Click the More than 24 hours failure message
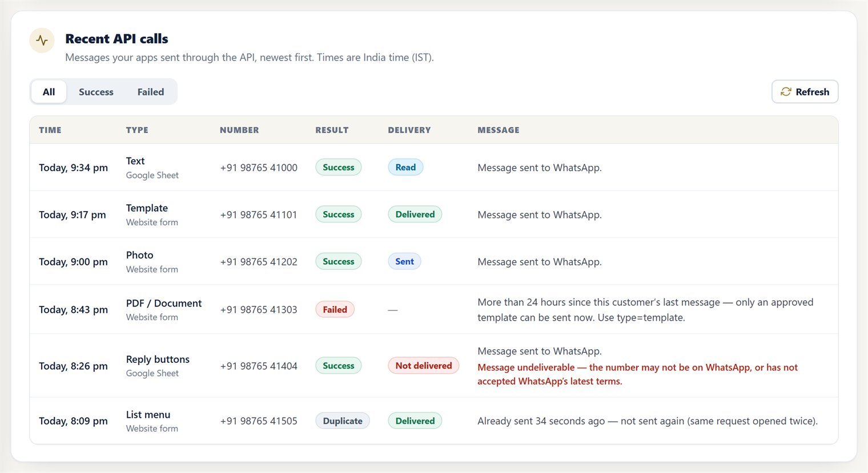Screen dimensions: 868x473 pyautogui.click(x=645, y=310)
